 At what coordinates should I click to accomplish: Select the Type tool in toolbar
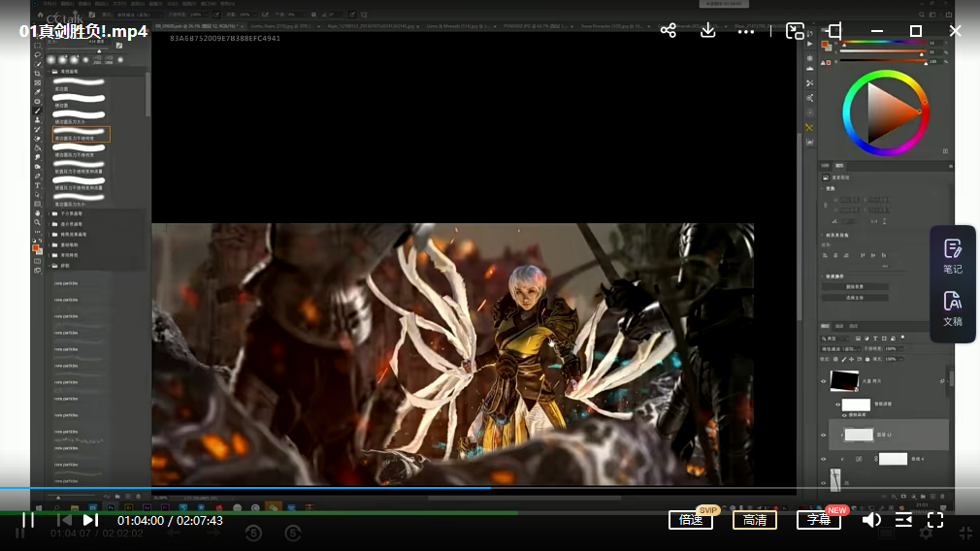[38, 185]
